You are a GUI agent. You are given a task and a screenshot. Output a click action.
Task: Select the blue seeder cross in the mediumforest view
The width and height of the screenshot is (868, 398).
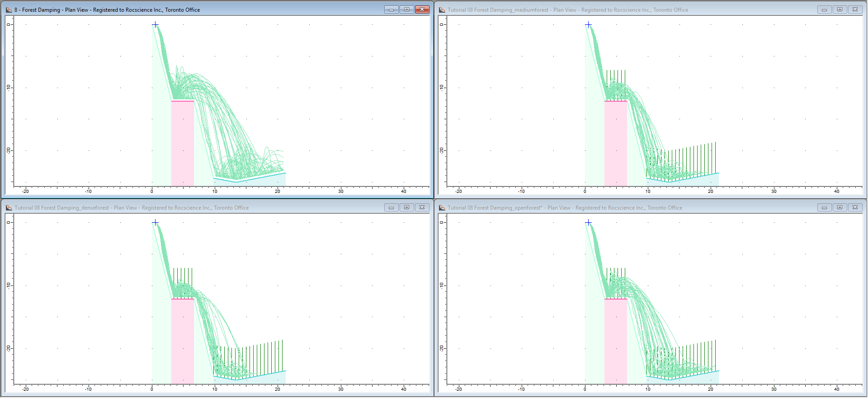click(588, 24)
